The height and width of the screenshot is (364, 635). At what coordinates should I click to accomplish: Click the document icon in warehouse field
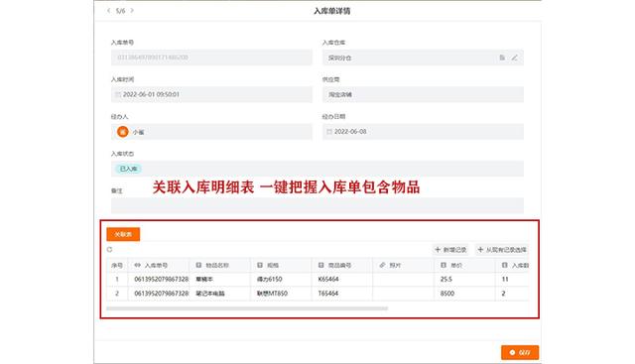point(502,58)
